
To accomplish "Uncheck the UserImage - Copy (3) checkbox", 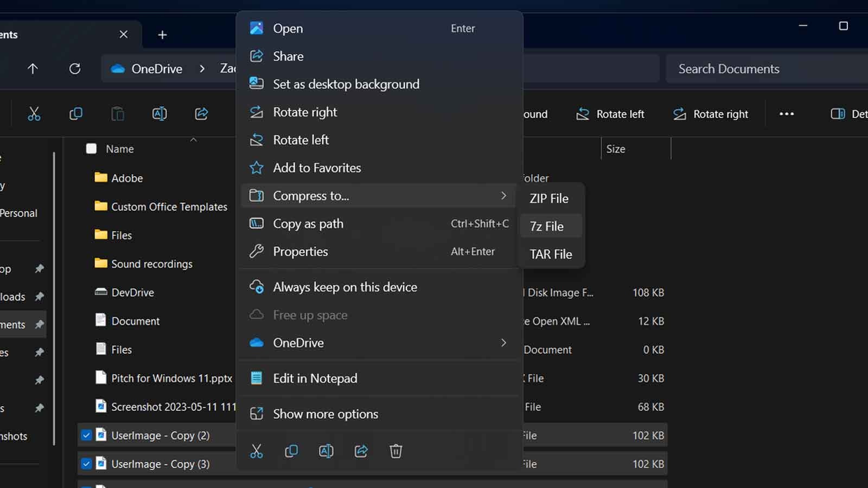I will [86, 464].
